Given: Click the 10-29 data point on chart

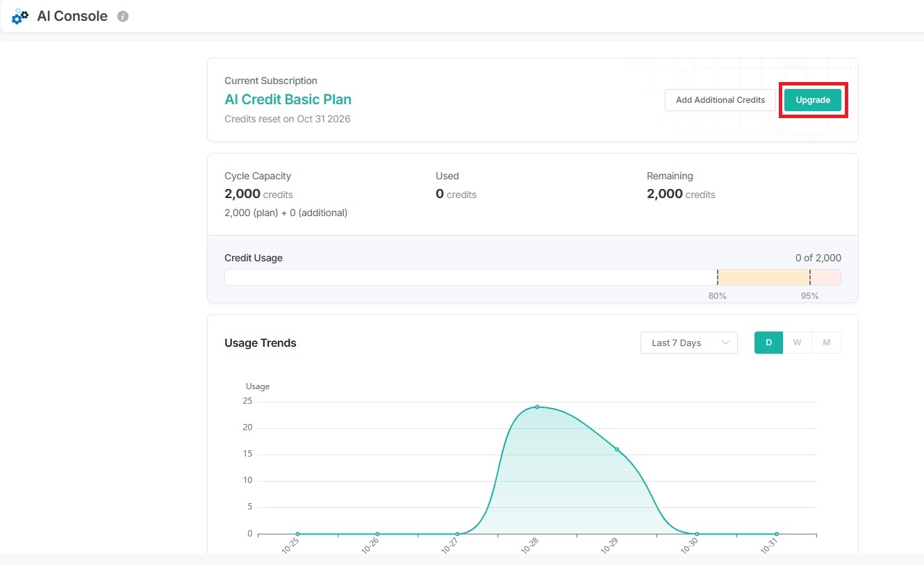Looking at the screenshot, I should pos(617,449).
